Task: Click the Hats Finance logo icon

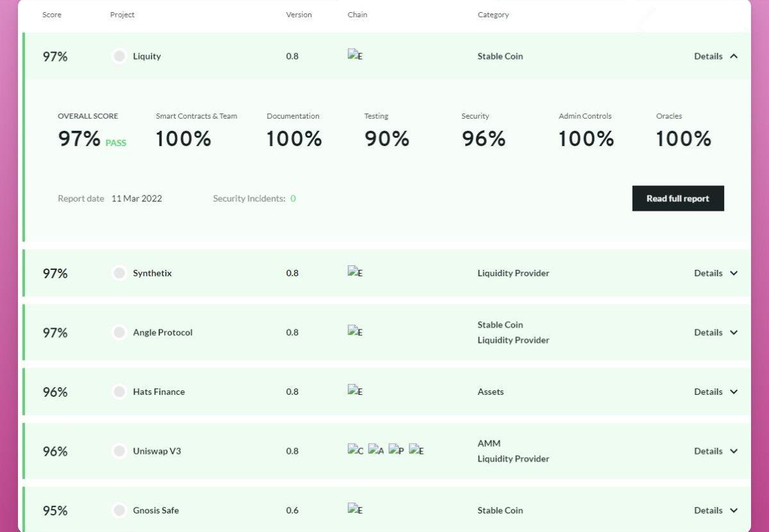Action: (119, 392)
